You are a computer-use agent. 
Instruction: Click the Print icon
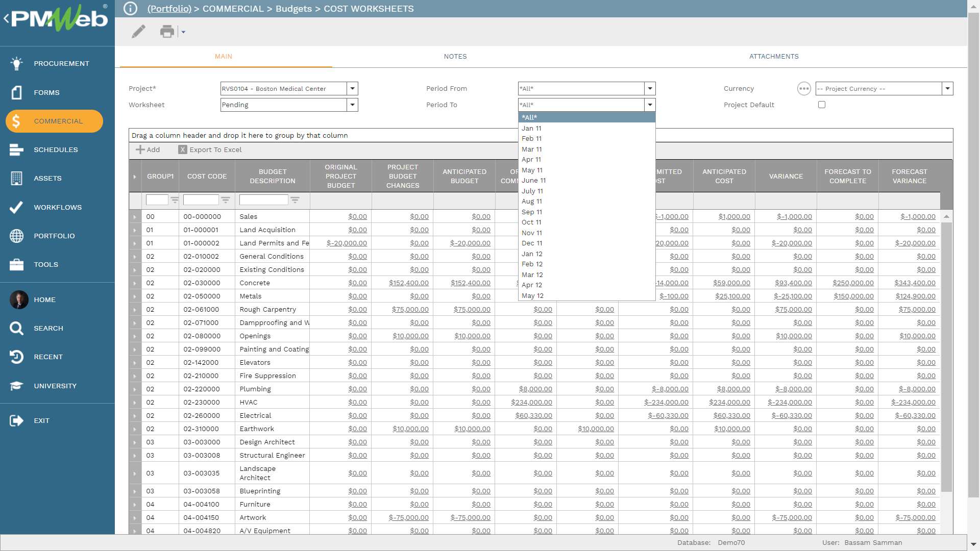(167, 32)
